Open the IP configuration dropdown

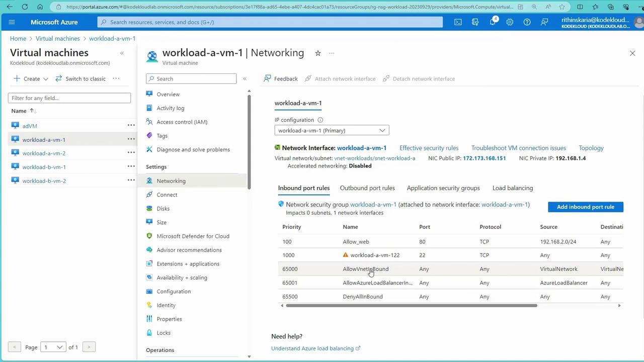[x=332, y=130]
